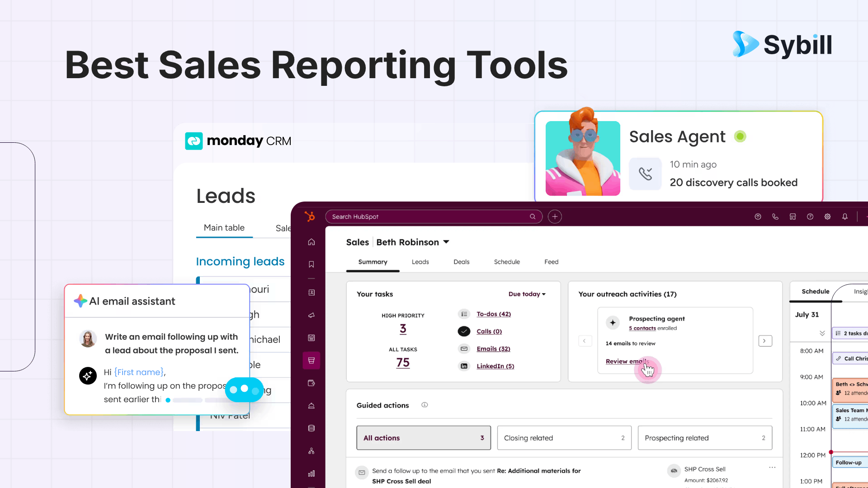This screenshot has width=868, height=488.
Task: Expand the July 31 schedule chevron
Action: [x=822, y=333]
